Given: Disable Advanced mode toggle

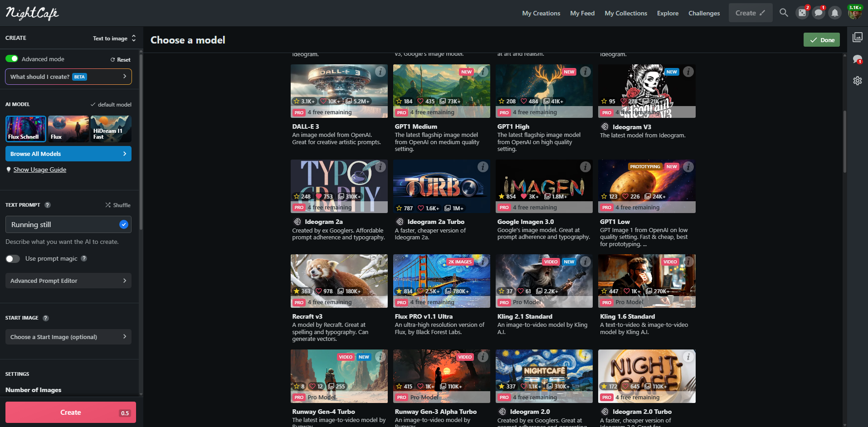Looking at the screenshot, I should (x=12, y=59).
